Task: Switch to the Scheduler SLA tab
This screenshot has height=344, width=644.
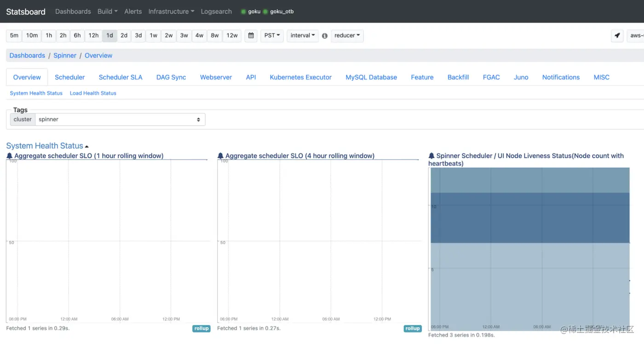Action: pos(121,77)
